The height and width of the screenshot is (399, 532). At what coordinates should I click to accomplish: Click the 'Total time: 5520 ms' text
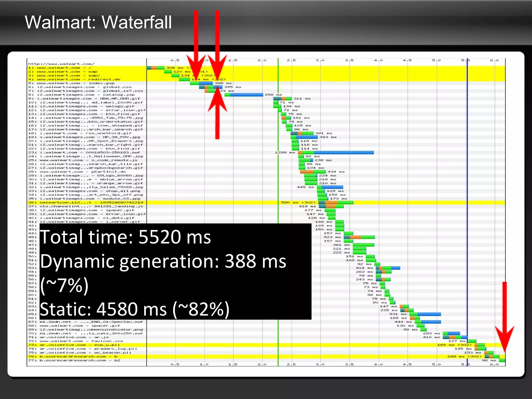125,237
